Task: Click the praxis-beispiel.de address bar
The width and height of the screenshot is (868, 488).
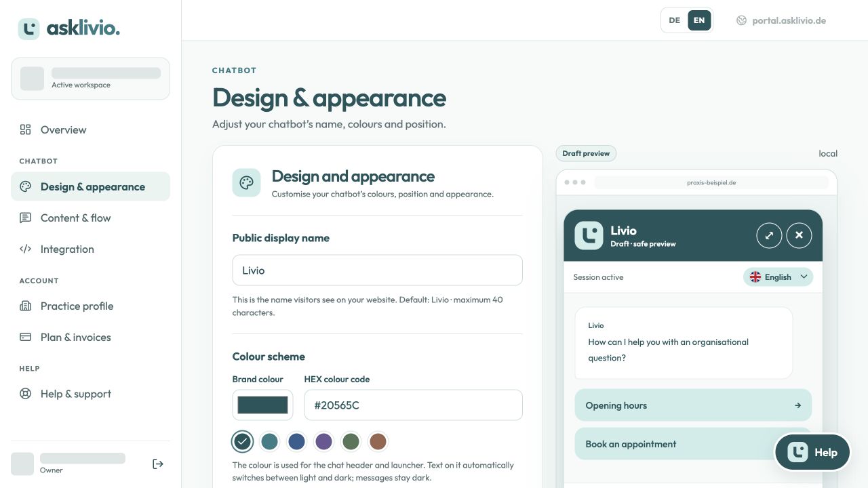Action: pyautogui.click(x=711, y=182)
